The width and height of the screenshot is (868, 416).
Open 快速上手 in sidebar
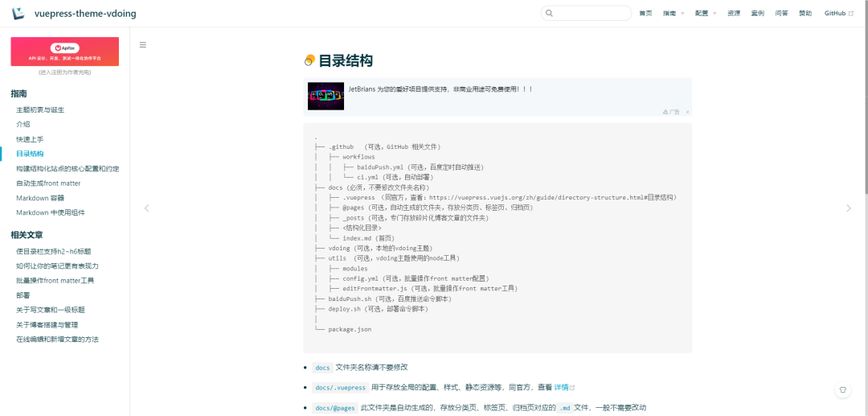pyautogui.click(x=30, y=139)
